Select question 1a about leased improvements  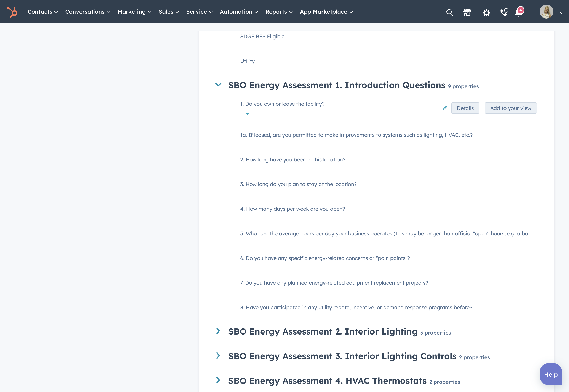(356, 135)
